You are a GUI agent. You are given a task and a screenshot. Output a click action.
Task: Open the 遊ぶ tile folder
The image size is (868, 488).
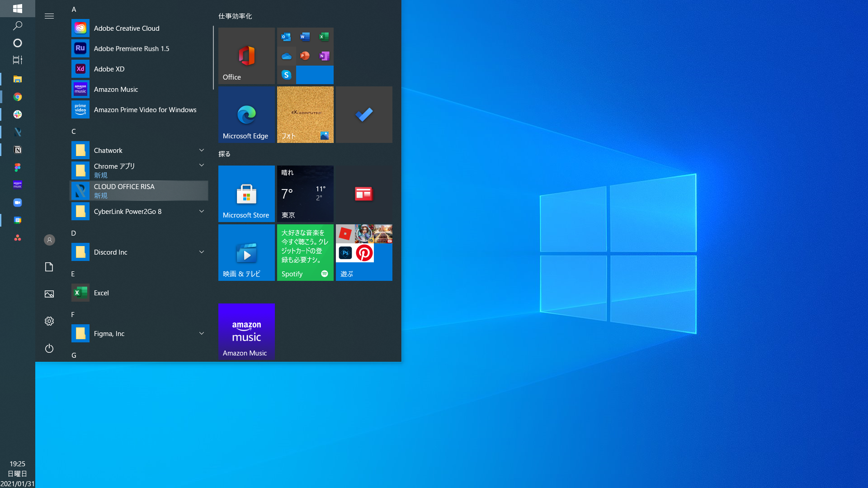point(364,252)
